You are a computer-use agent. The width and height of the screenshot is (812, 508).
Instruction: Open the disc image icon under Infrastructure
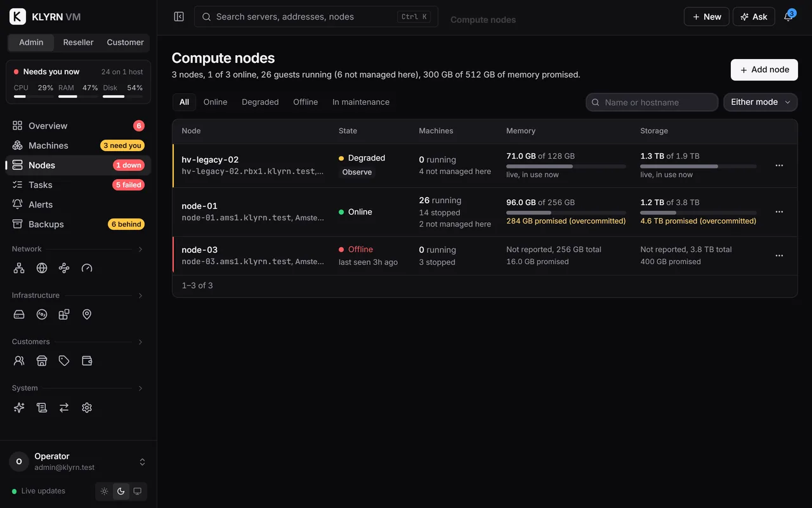42,314
